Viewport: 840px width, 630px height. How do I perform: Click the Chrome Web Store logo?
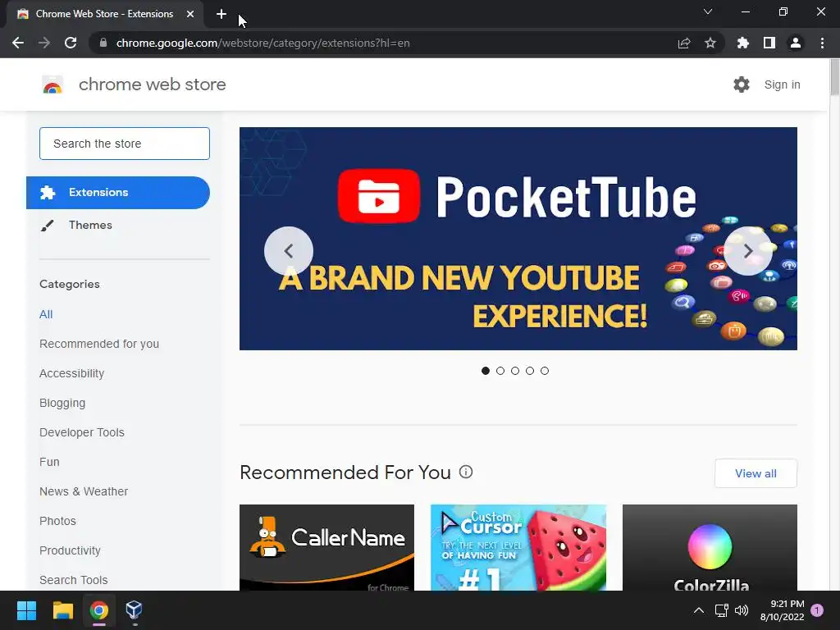pyautogui.click(x=52, y=84)
